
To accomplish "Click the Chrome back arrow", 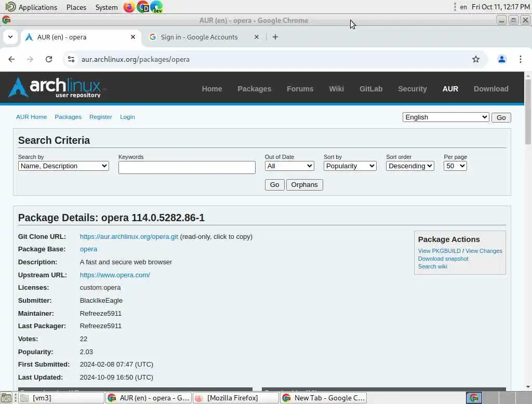I will [11, 59].
